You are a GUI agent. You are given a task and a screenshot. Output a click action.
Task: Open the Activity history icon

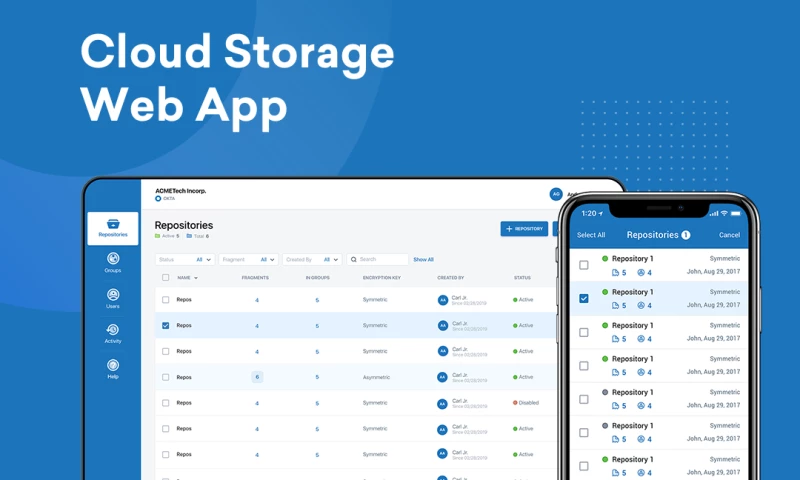pyautogui.click(x=112, y=330)
